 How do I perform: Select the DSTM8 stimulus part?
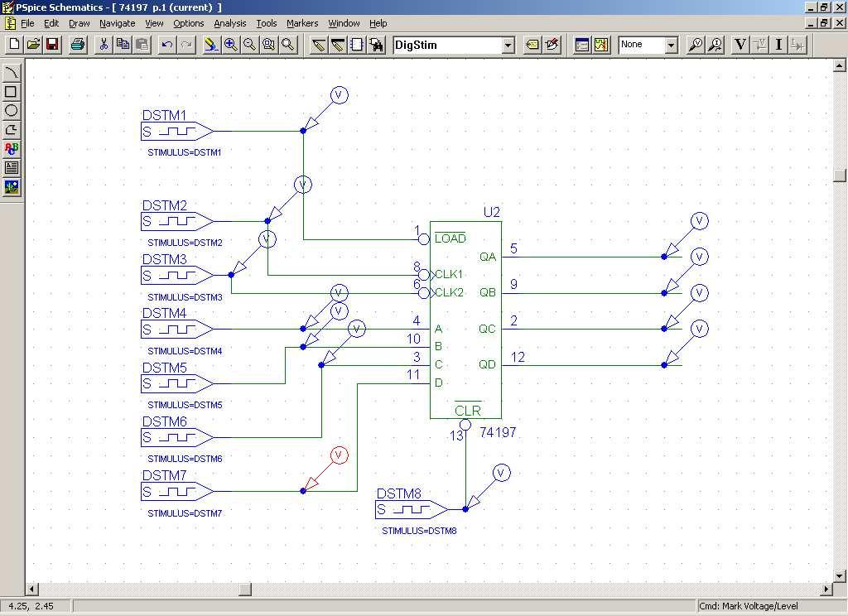pyautogui.click(x=412, y=509)
